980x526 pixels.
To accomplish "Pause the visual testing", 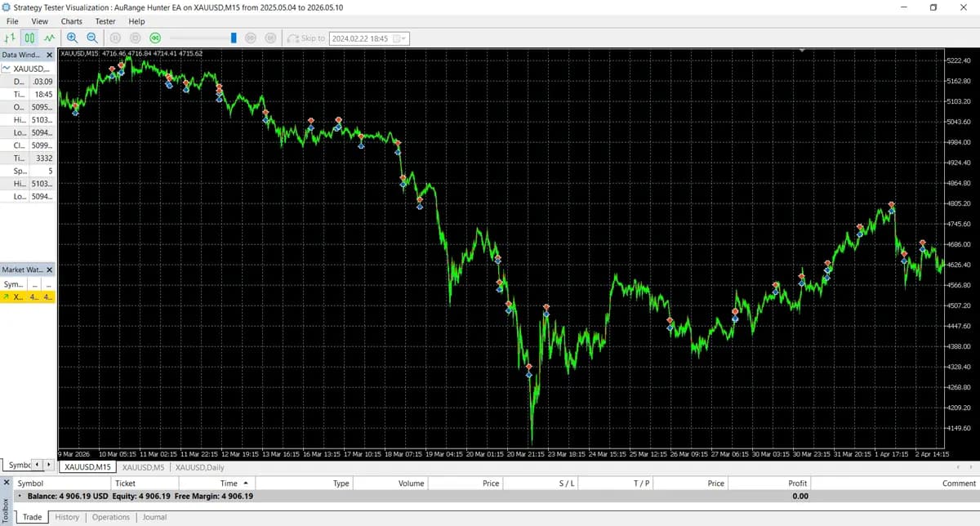I will coord(115,38).
